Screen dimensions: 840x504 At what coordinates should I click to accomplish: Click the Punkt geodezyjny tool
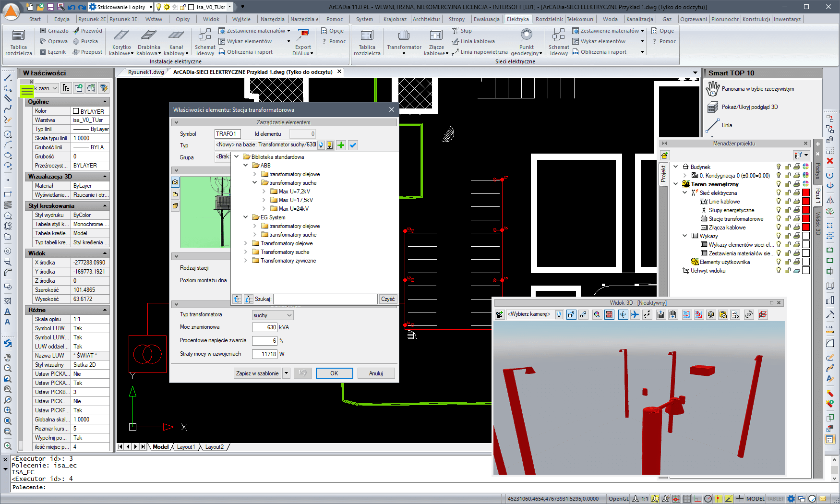tap(527, 42)
